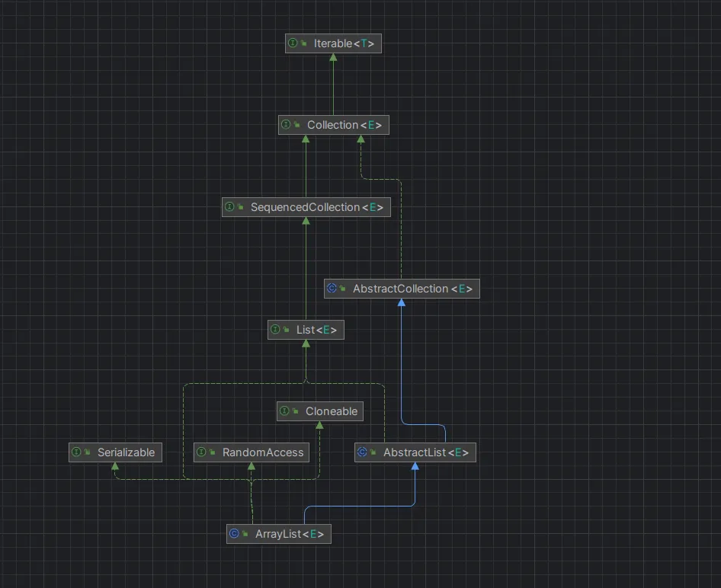The width and height of the screenshot is (721, 588).
Task: Click the abstract class icon on AbstractList<E>
Action: 362,452
